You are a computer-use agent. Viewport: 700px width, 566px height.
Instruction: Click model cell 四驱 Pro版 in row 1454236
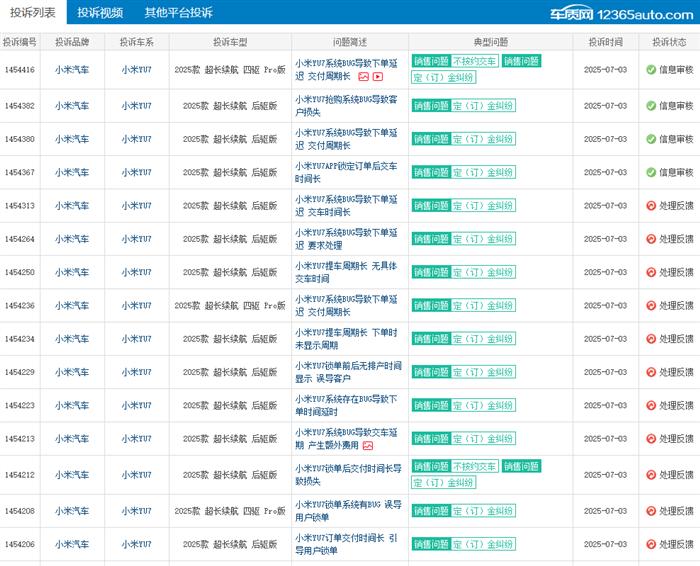pos(264,306)
